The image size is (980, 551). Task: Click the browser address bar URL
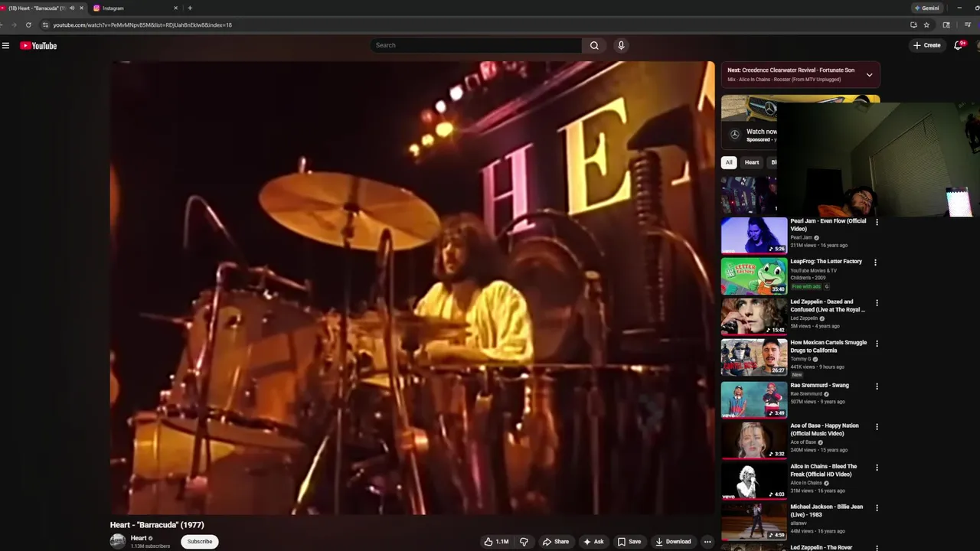point(142,24)
